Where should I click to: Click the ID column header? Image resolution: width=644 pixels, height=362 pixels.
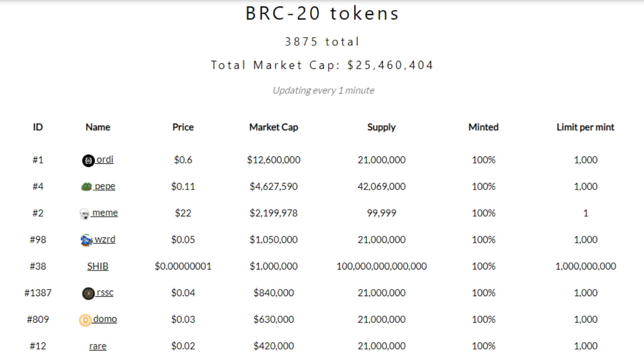[x=38, y=127]
